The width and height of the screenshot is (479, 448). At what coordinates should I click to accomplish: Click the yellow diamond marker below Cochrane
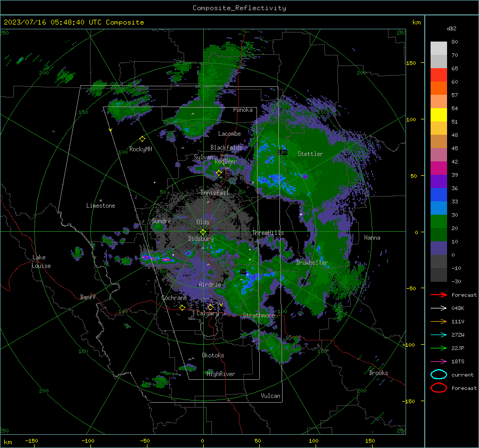tap(183, 307)
